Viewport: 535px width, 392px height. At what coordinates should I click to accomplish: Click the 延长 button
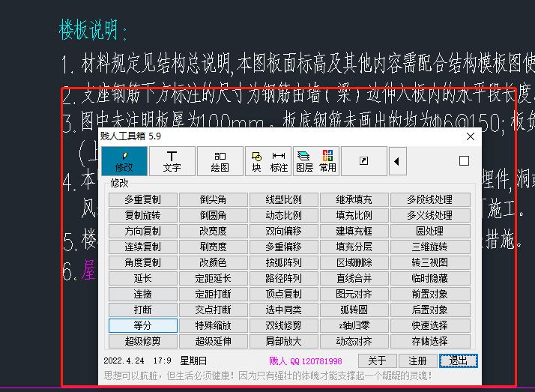point(143,278)
